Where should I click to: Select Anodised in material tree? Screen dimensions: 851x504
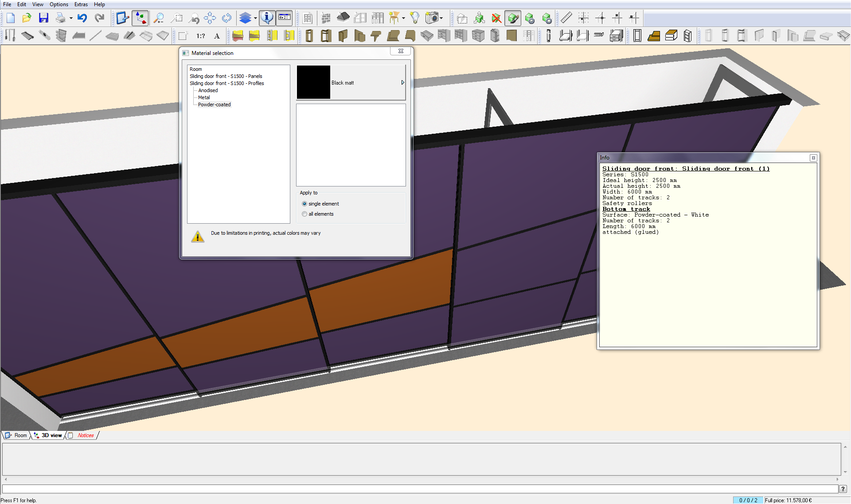[208, 90]
